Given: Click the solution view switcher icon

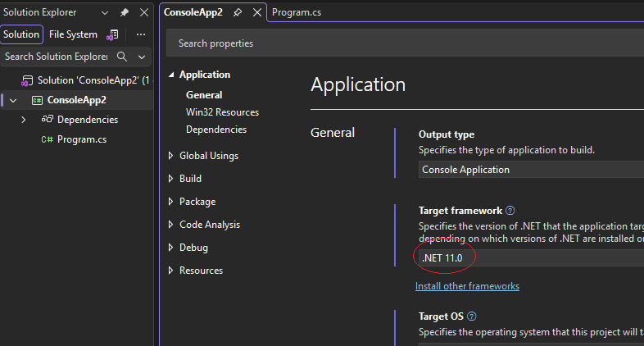Looking at the screenshot, I should 112,35.
